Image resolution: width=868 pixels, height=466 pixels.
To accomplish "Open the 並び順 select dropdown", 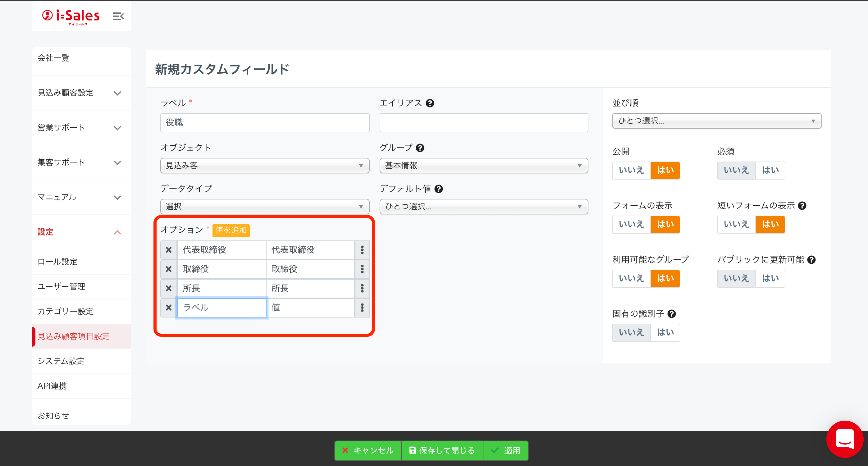I will pos(716,121).
